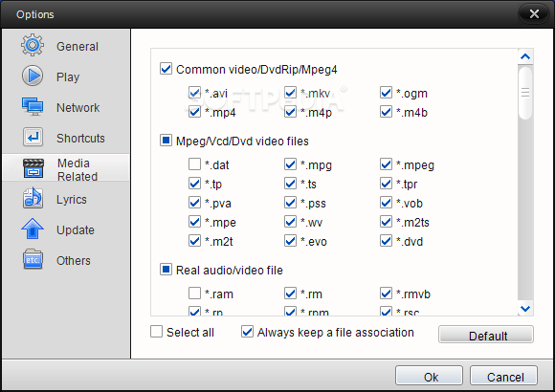Open the Others etc. folder icon
This screenshot has height=392, width=555.
[x=33, y=259]
